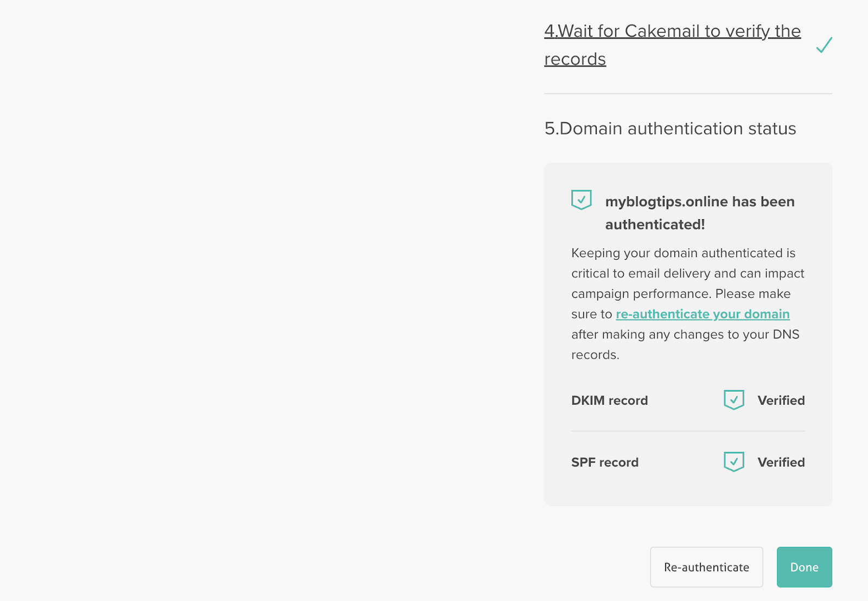Click the Verified status for SPF record
The width and height of the screenshot is (868, 601).
pos(781,462)
